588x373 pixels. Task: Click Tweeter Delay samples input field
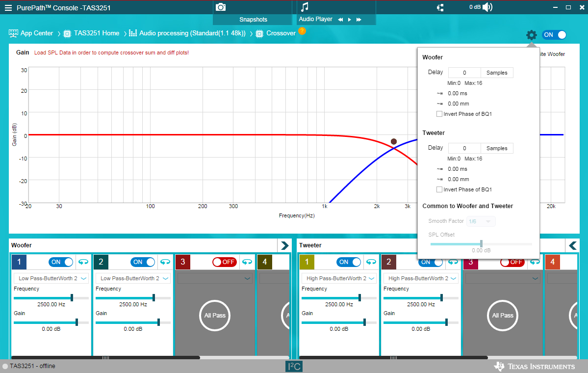coord(464,148)
